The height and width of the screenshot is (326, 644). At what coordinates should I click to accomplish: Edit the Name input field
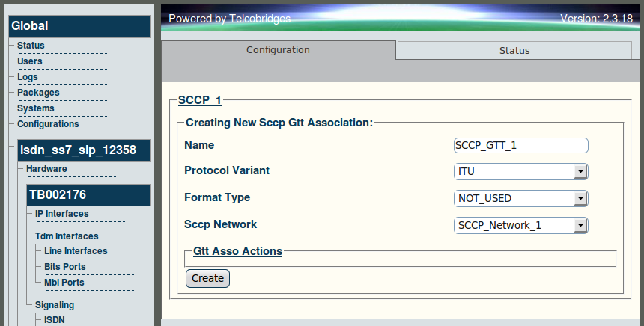pos(520,145)
